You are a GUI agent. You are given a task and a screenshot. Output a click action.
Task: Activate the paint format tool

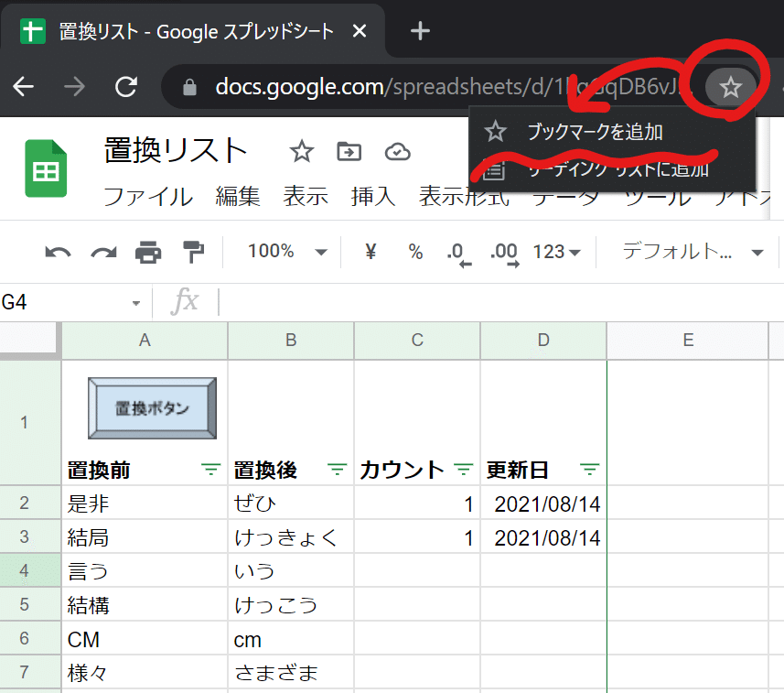[193, 252]
